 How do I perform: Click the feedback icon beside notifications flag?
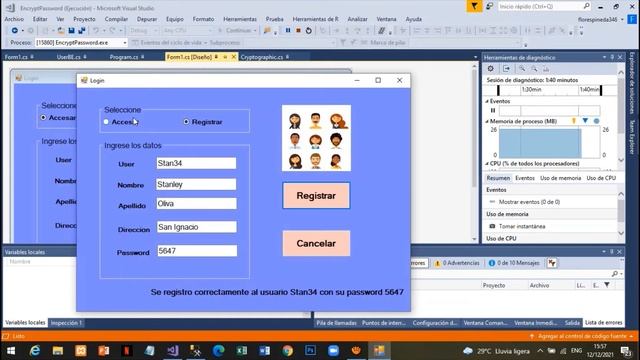[x=489, y=6]
